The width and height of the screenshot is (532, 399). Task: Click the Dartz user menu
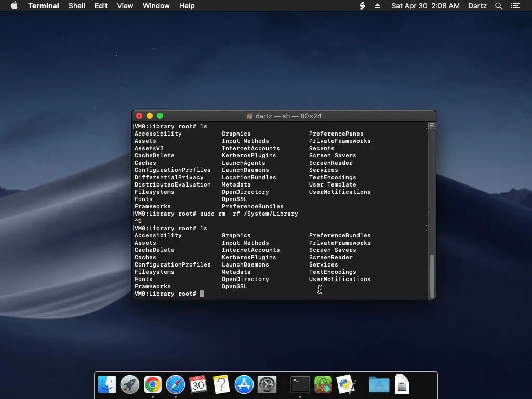pyautogui.click(x=477, y=6)
